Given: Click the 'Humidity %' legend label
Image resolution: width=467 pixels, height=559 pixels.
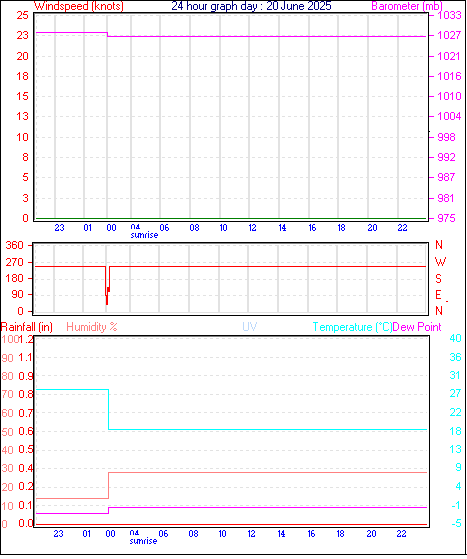Looking at the screenshot, I should click(x=92, y=327).
